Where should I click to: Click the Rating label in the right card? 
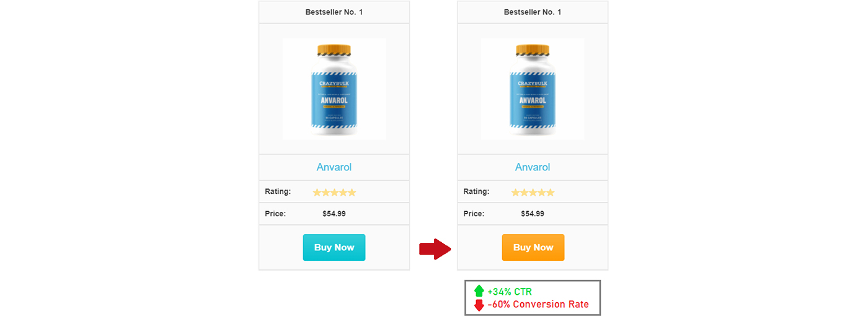pyautogui.click(x=476, y=191)
